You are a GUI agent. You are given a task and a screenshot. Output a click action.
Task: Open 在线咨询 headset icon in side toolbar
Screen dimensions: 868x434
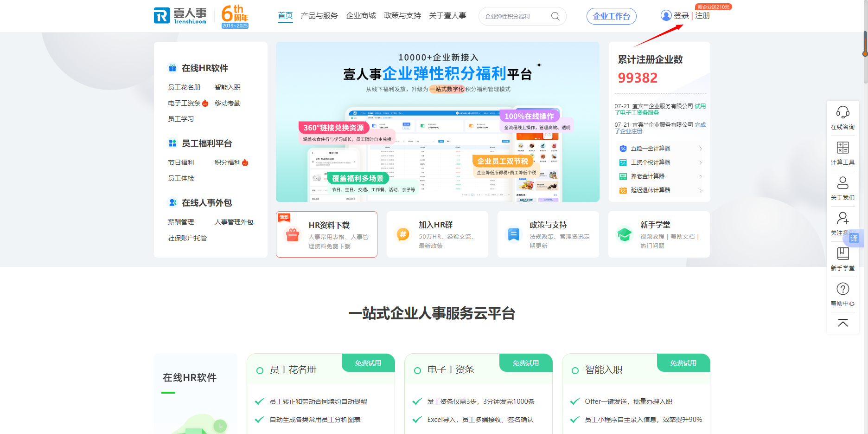[842, 112]
